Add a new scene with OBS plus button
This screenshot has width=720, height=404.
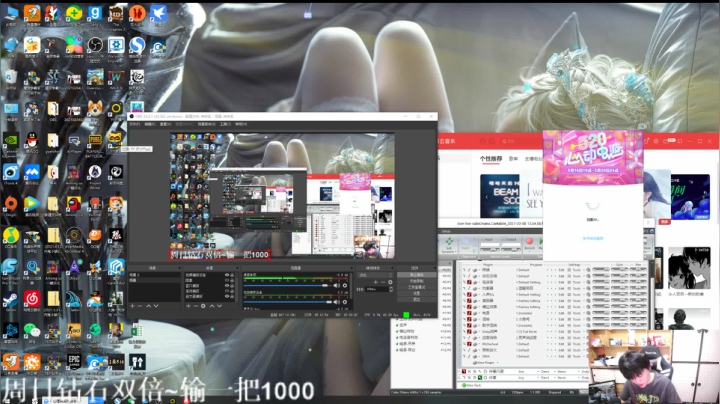[x=132, y=306]
